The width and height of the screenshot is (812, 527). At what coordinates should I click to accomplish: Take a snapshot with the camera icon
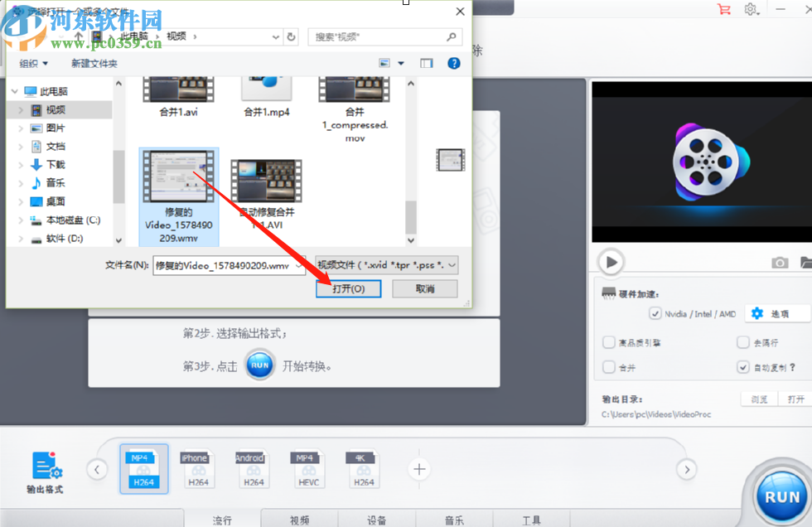tap(780, 263)
